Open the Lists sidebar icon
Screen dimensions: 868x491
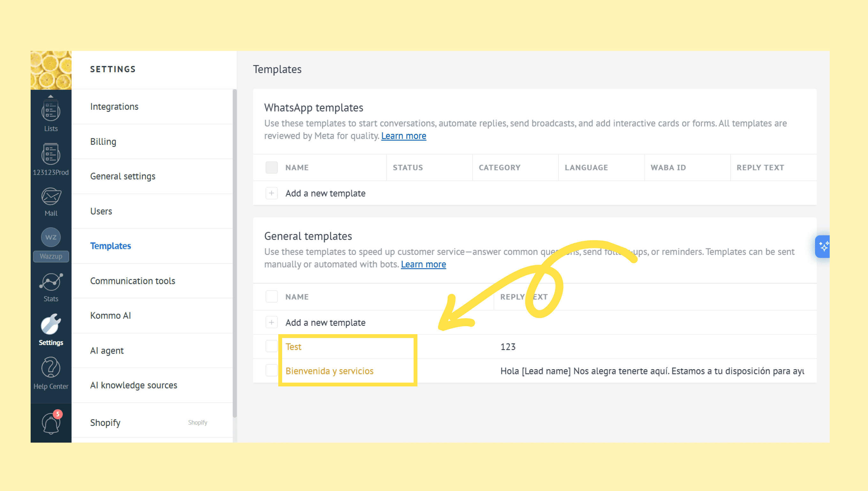point(51,112)
